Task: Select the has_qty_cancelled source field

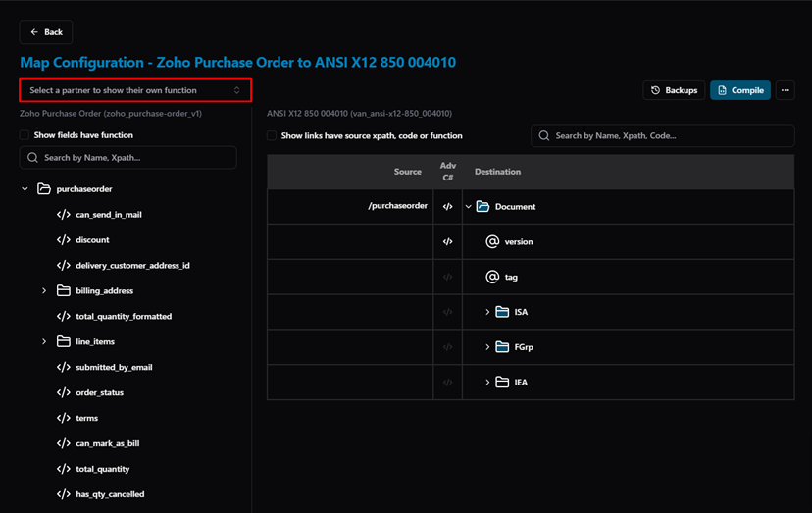Action: click(110, 493)
